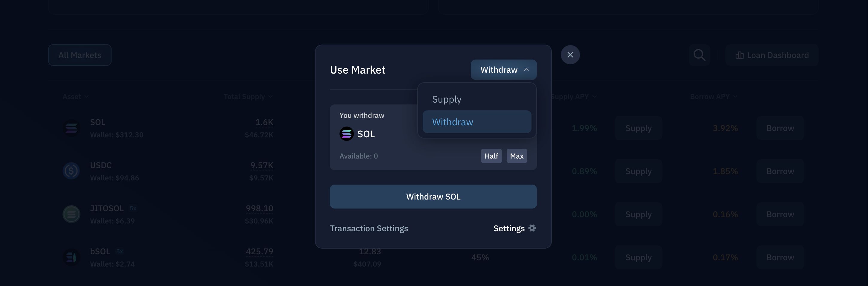Open the All Markets filter
868x286 pixels.
coord(80,55)
